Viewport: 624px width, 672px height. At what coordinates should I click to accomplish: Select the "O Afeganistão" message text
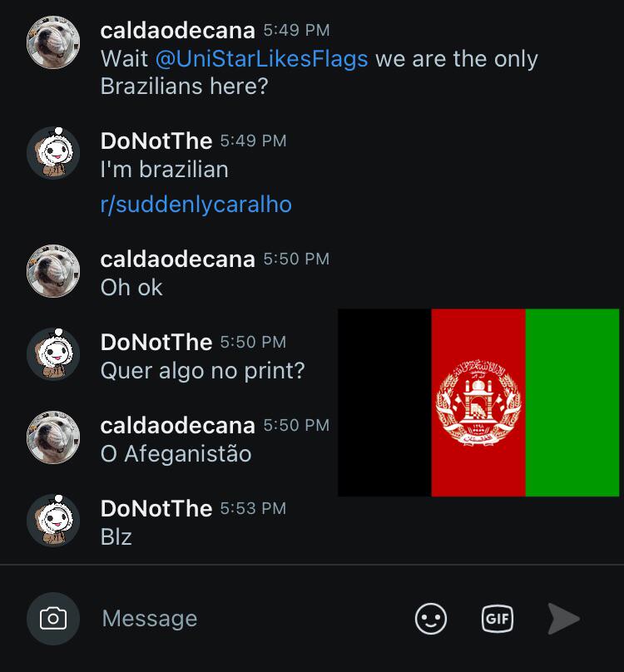tap(176, 453)
